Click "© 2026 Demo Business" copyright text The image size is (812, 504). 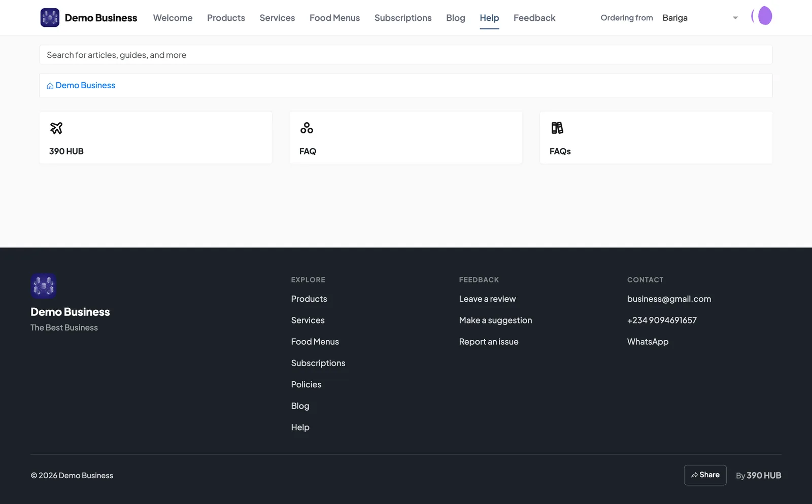pyautogui.click(x=72, y=476)
